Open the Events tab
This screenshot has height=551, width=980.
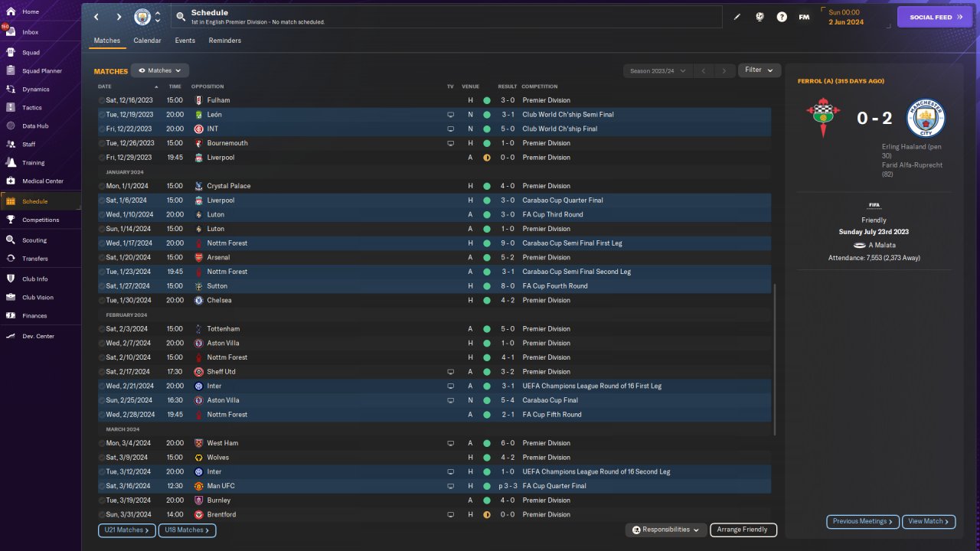pos(185,41)
